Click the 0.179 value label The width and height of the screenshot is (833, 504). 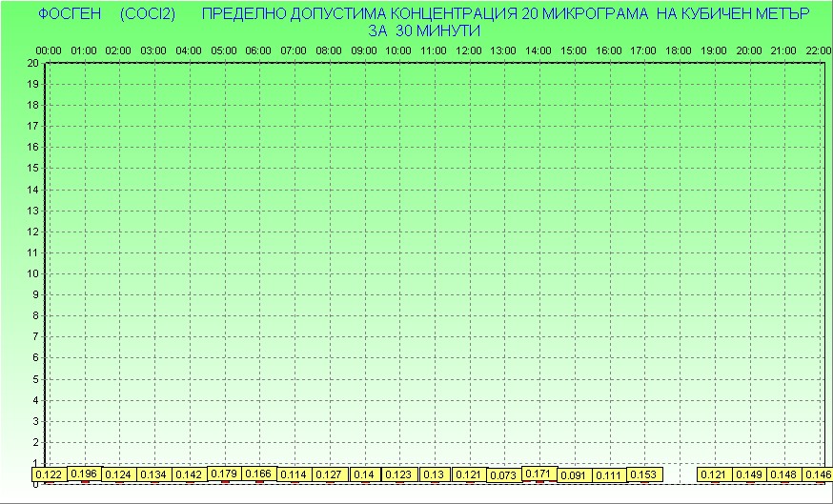point(224,474)
